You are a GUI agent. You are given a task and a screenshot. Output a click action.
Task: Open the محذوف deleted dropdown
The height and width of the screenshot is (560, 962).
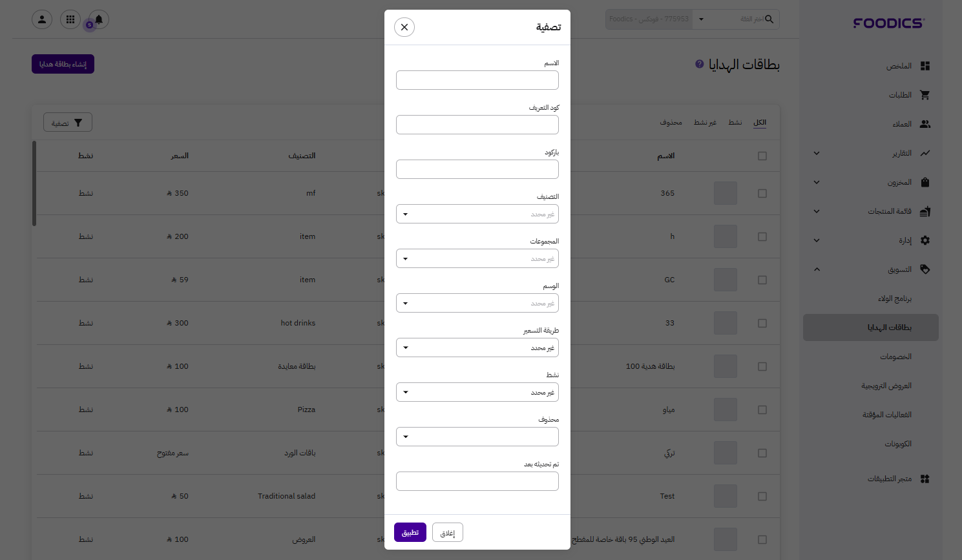click(x=477, y=437)
